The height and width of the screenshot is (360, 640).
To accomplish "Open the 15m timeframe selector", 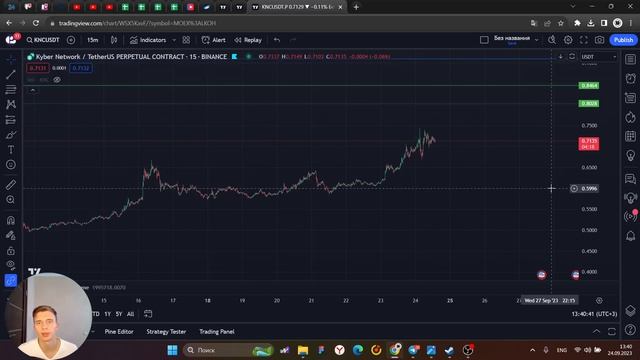I will [x=93, y=40].
